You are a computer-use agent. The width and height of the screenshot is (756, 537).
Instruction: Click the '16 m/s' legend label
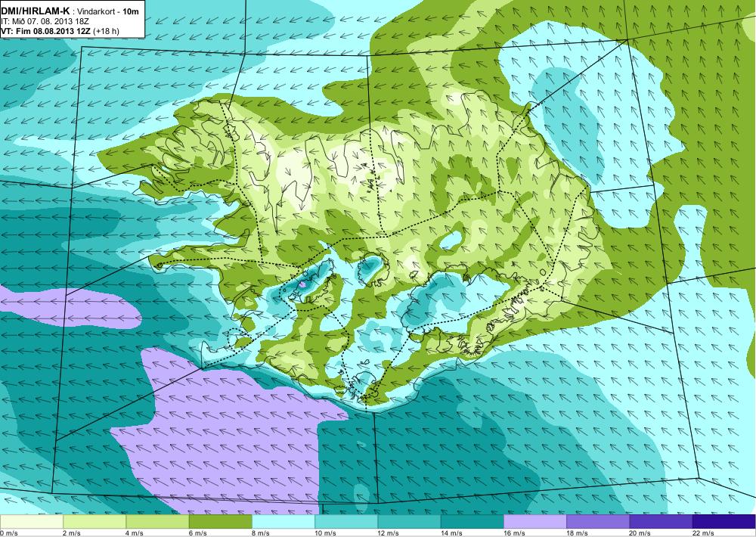pos(514,533)
